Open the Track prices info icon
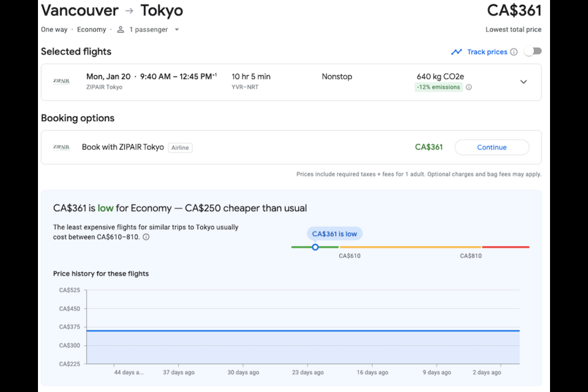This screenshot has height=392, width=588. click(514, 52)
